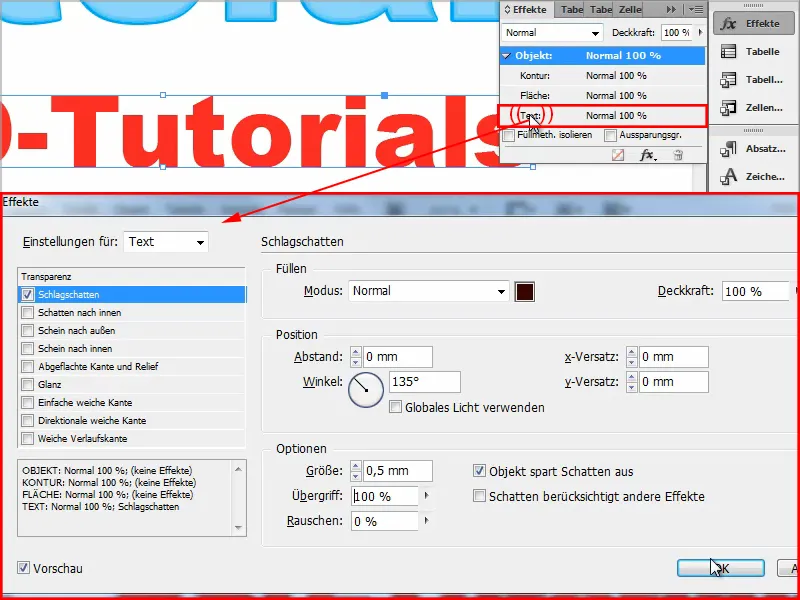Check Füllmeth. isolieren in Effekte panel
This screenshot has width=800, height=600.
(509, 136)
